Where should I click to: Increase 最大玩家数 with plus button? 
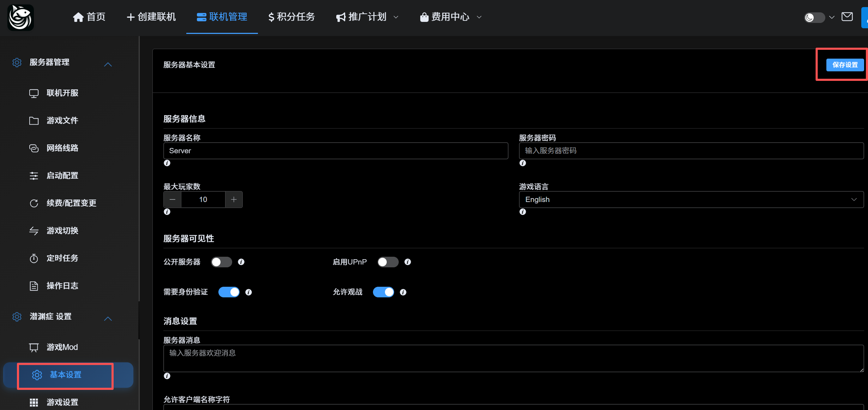(x=234, y=200)
